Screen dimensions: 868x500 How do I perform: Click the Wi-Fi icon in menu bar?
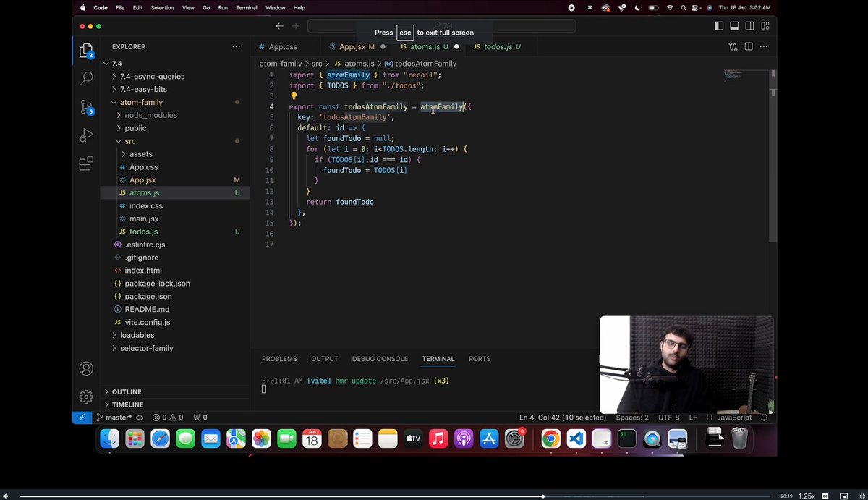tap(669, 7)
